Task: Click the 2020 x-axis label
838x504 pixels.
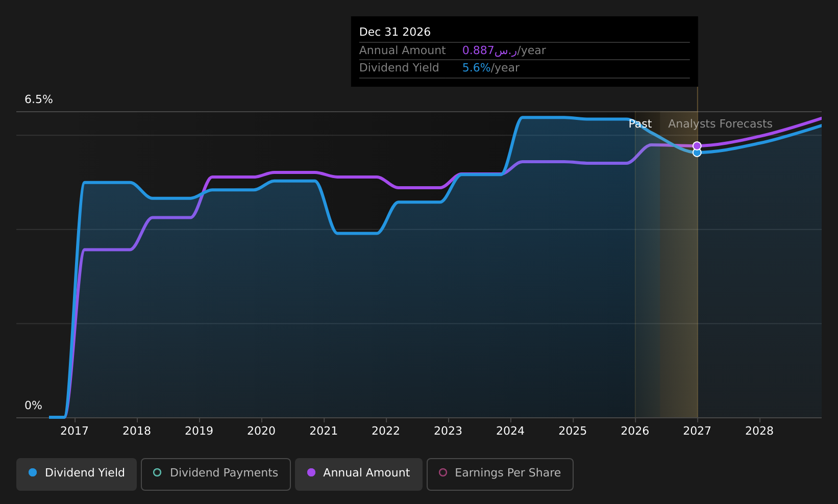Action: click(261, 431)
